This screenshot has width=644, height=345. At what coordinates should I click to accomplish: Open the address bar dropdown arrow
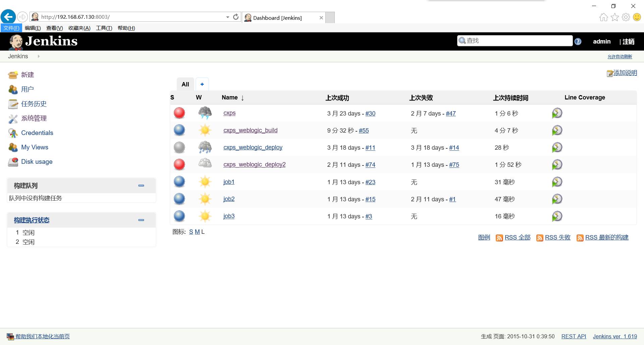[x=228, y=17]
